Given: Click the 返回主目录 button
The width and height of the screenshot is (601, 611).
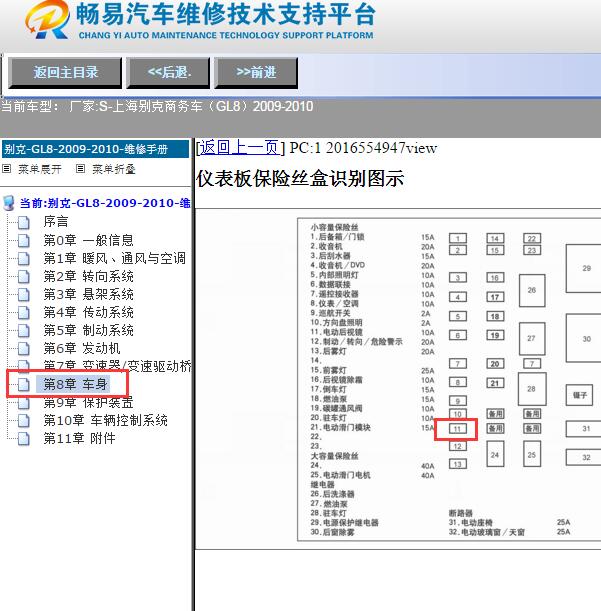Looking at the screenshot, I should pyautogui.click(x=65, y=72).
